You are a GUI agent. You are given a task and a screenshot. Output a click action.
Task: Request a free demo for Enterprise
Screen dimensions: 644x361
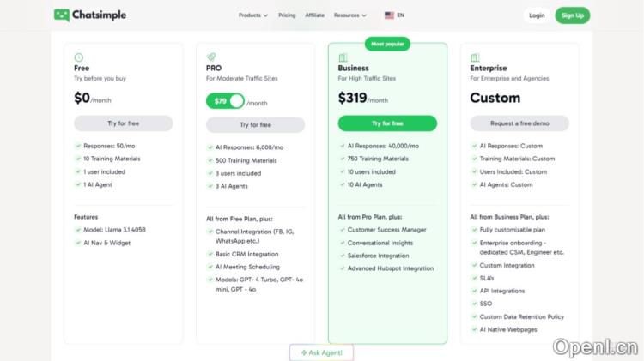click(519, 123)
